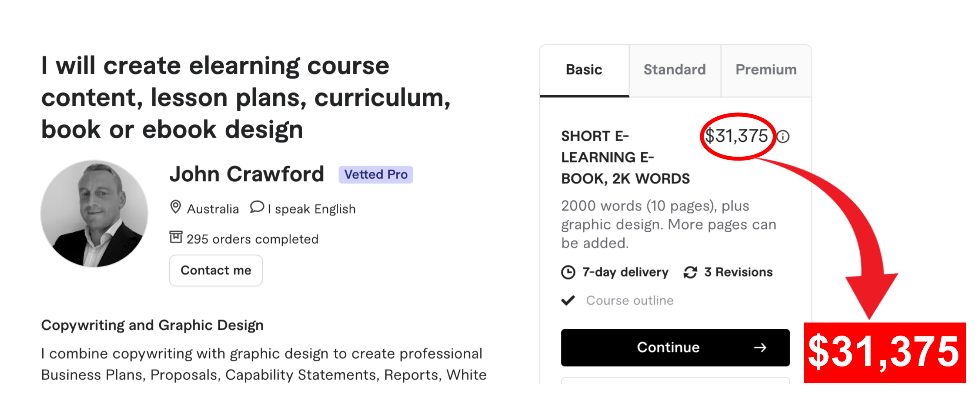Click the price info circle icon

(783, 137)
